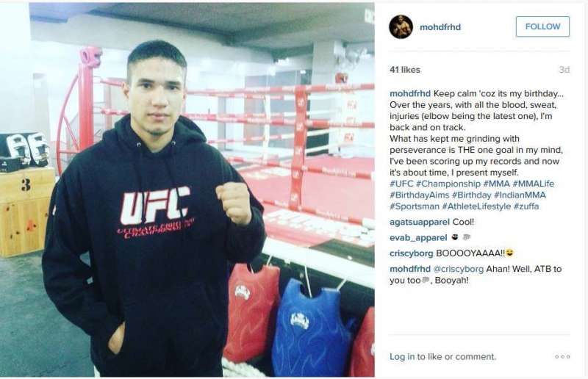The width and height of the screenshot is (588, 379).
Task: View the 41 likes list
Action: (405, 70)
